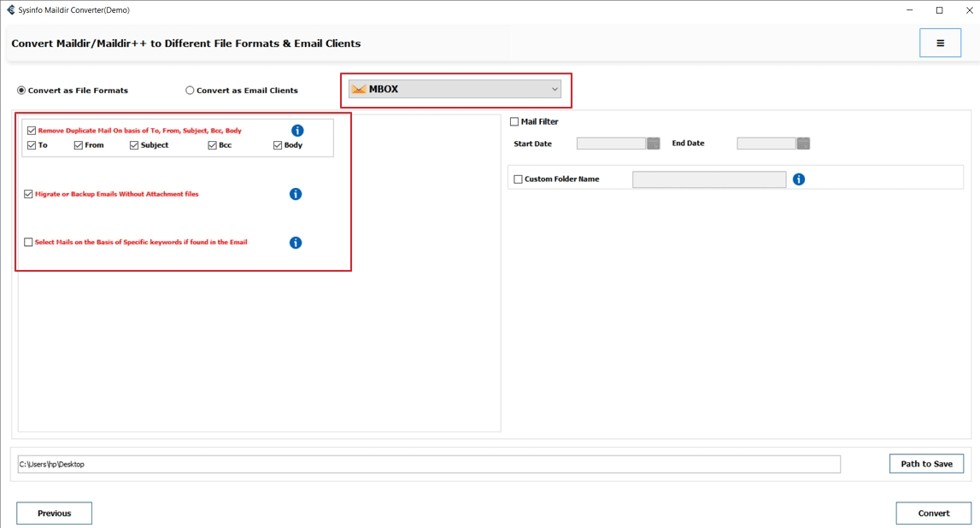This screenshot has width=980, height=528.
Task: Minimize the Sysinfo Maildir Converter window
Action: (910, 10)
